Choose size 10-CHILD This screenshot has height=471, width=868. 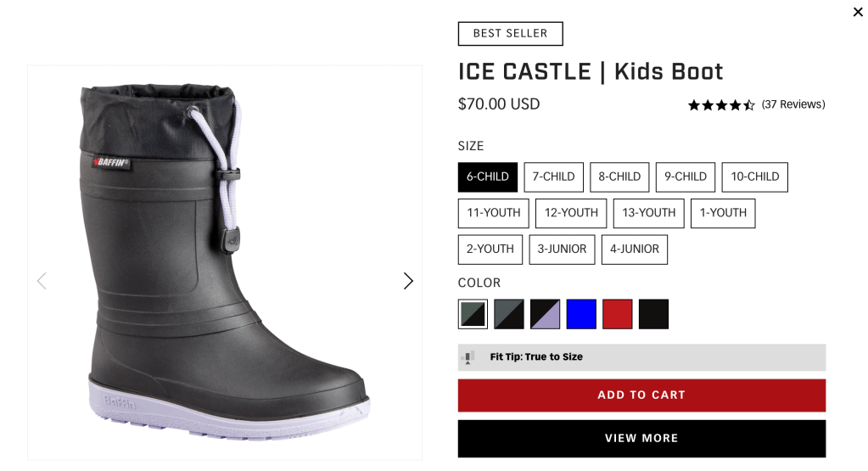click(754, 177)
